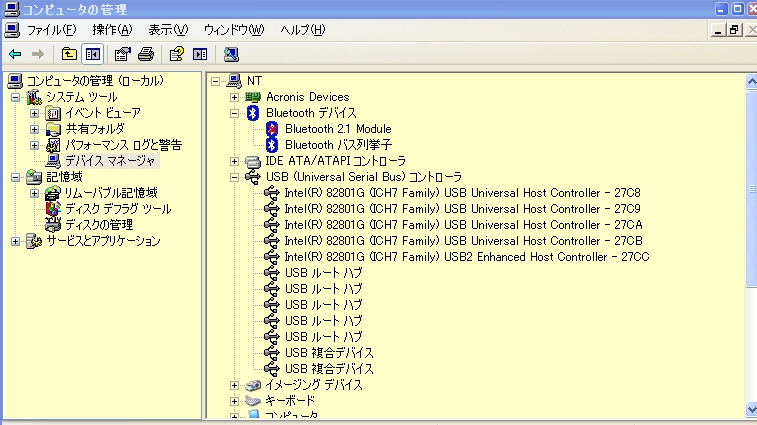Click the イベント ビューア icon in left tree
Image resolution: width=757 pixels, height=425 pixels.
(53, 113)
